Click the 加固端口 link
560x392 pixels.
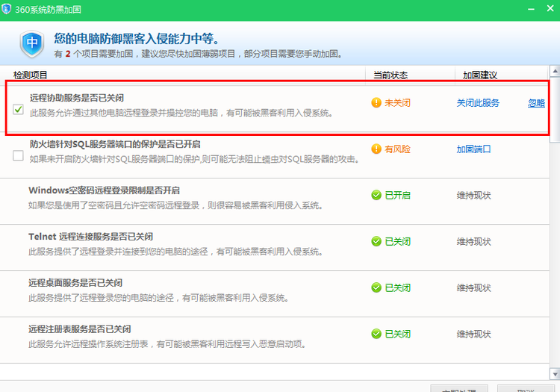(473, 149)
